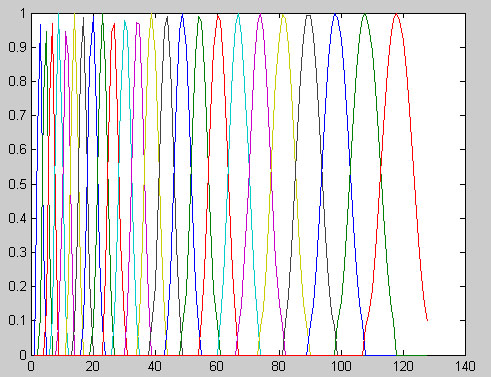Click the green curve peak near 108
Image resolution: width=491 pixels, height=377 pixels.
pos(365,15)
